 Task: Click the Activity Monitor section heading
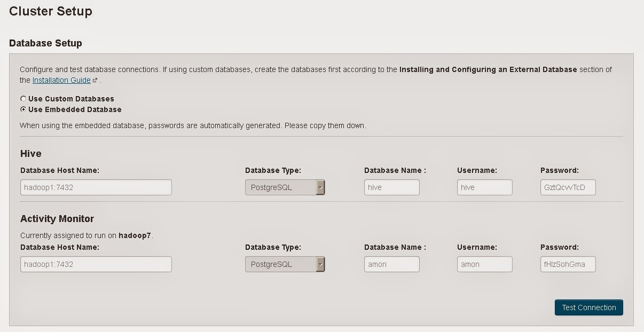[x=57, y=219]
